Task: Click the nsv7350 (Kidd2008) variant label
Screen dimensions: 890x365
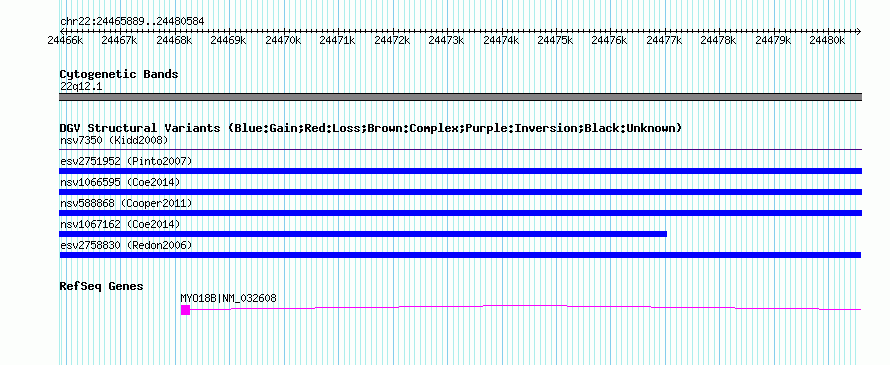Action: (x=114, y=140)
